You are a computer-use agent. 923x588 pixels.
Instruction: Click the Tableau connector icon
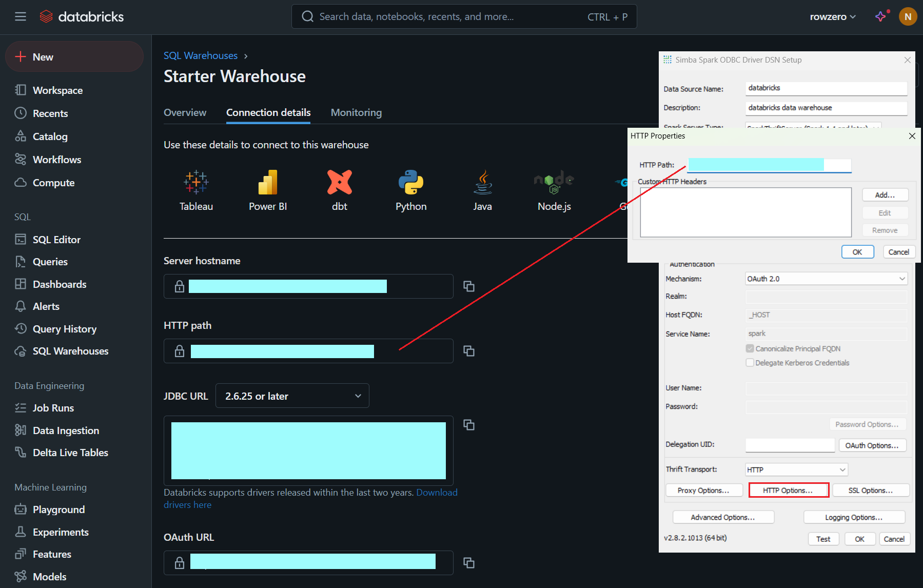tap(196, 183)
